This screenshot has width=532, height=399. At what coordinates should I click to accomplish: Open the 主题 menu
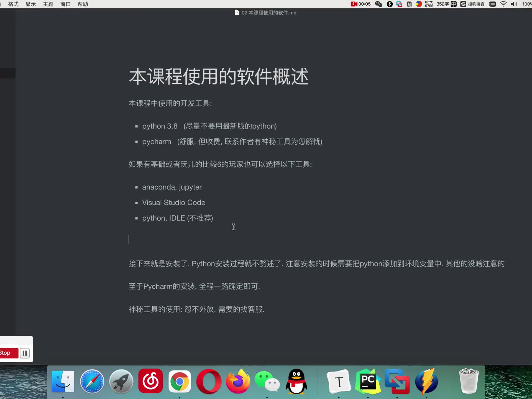click(x=48, y=4)
